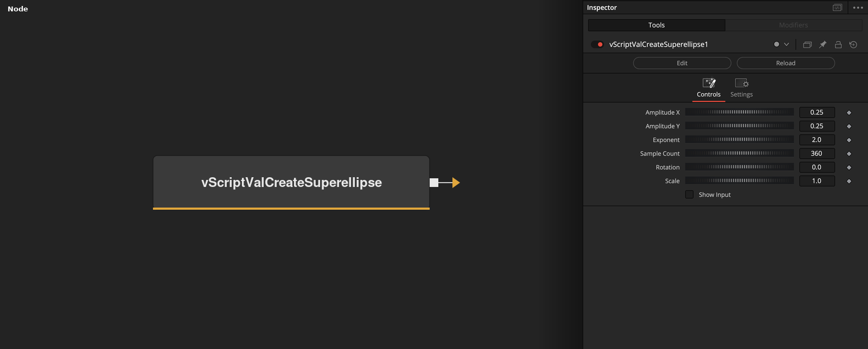Add keyframe on Amplitude Y diamond
The width and height of the screenshot is (868, 349).
click(849, 126)
